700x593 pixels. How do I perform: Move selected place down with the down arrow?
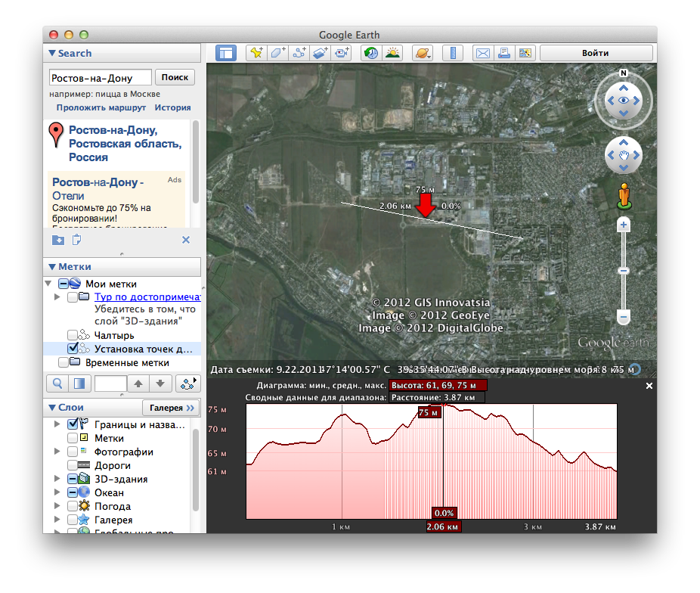click(160, 383)
